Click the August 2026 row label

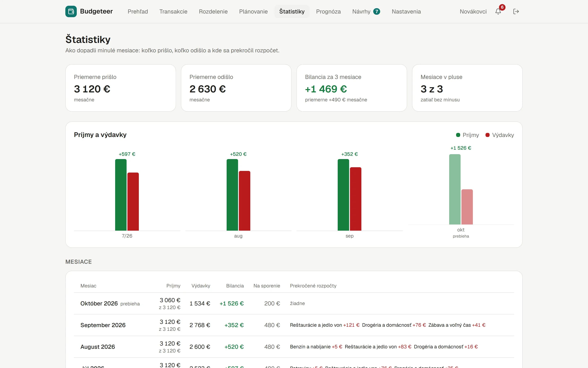(x=97, y=347)
